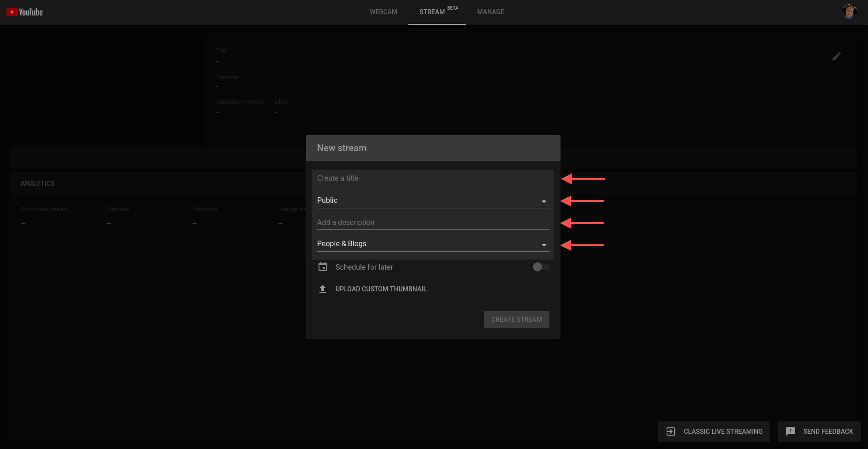Click the exit icon on Classic Live Streaming
The image size is (868, 449).
tap(671, 431)
